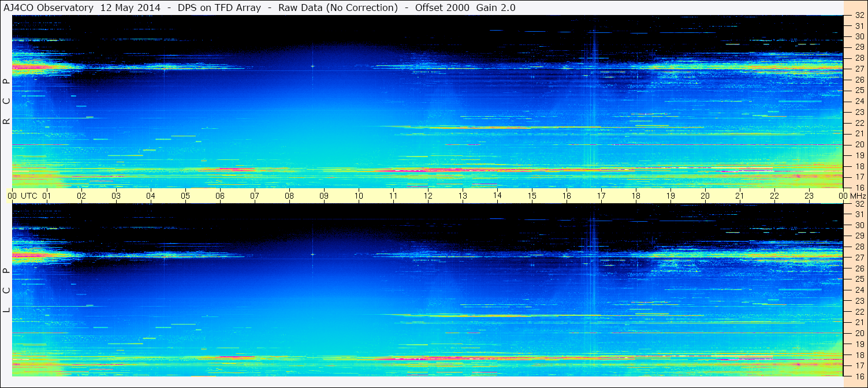Click hour "20" on the UTC time axis
Viewport: 868px width, 388px height.
click(705, 196)
